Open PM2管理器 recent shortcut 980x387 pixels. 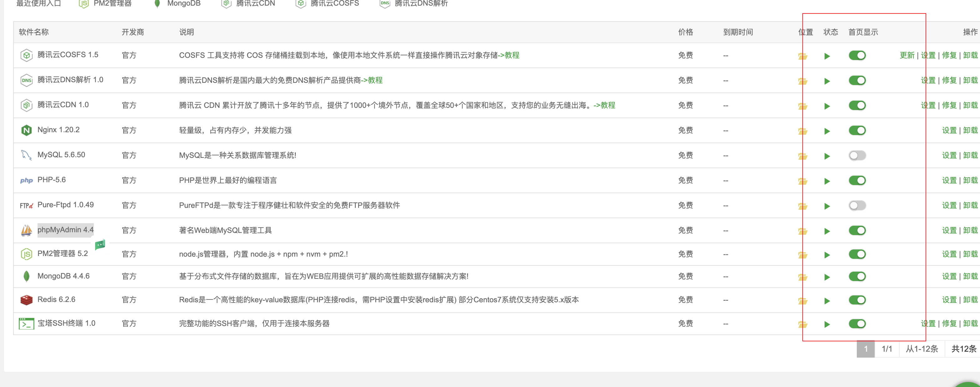(105, 3)
